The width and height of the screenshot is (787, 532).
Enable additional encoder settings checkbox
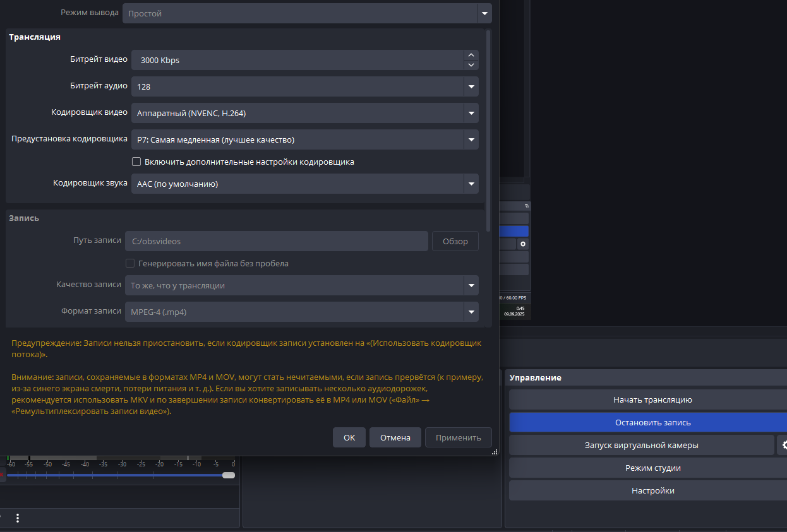[136, 162]
